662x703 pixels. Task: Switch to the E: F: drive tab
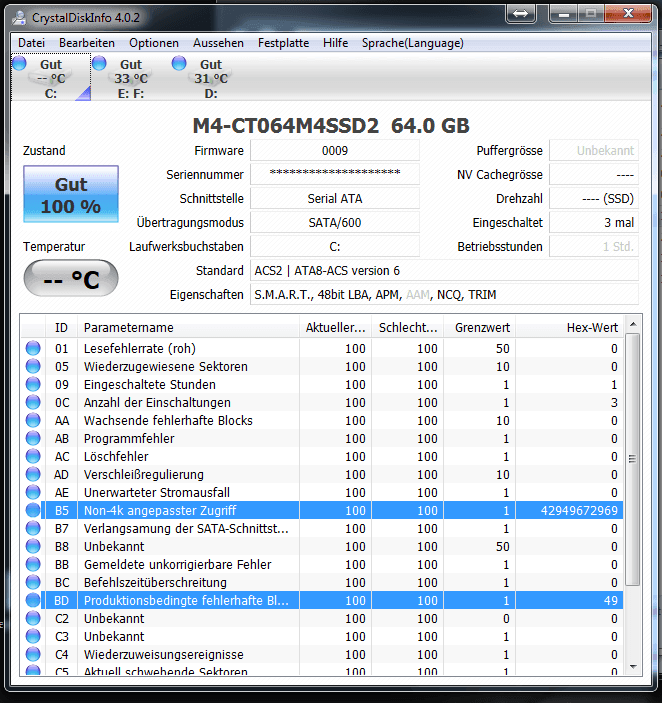(x=131, y=77)
